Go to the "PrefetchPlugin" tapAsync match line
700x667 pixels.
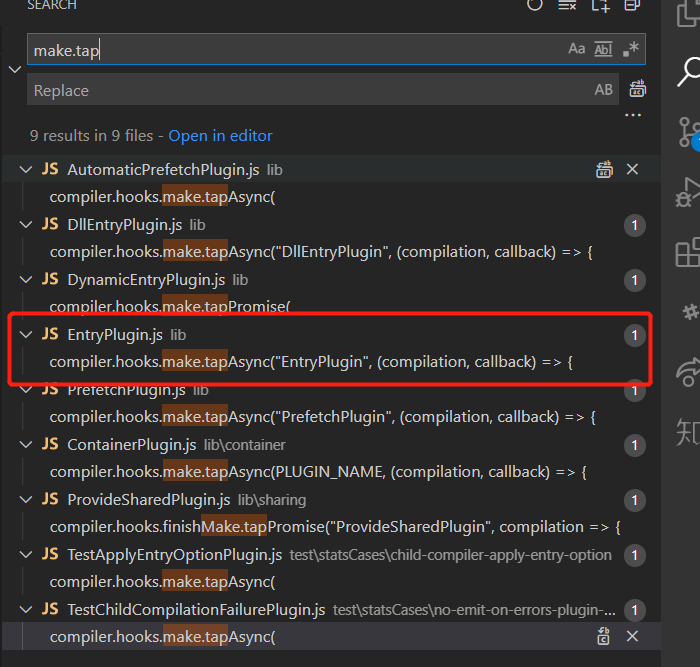click(x=322, y=417)
